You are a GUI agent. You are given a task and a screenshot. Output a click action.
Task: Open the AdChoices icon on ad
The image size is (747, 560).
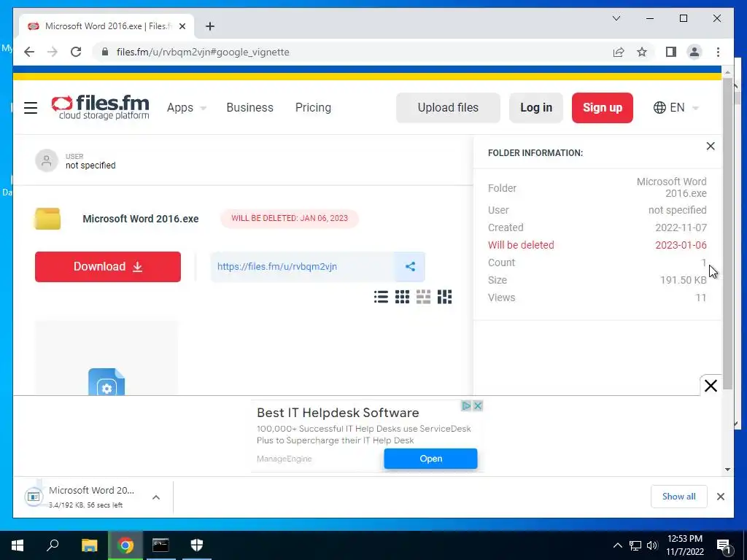coord(466,405)
